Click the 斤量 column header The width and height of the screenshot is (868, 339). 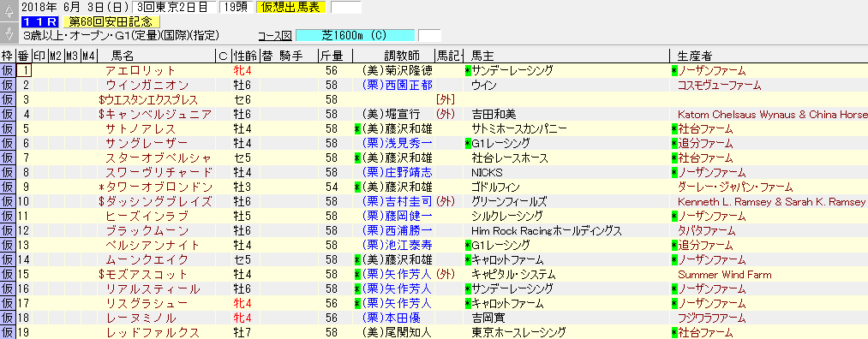332,56
